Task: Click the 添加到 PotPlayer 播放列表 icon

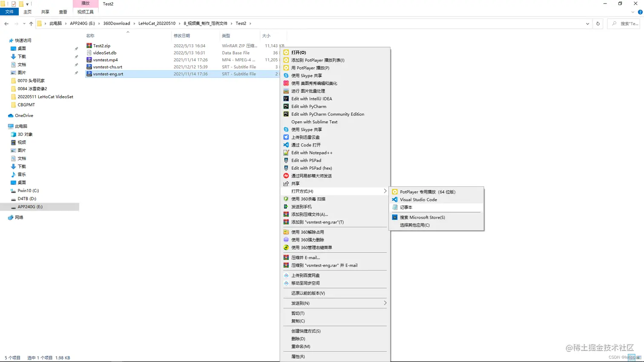Action: point(286,60)
